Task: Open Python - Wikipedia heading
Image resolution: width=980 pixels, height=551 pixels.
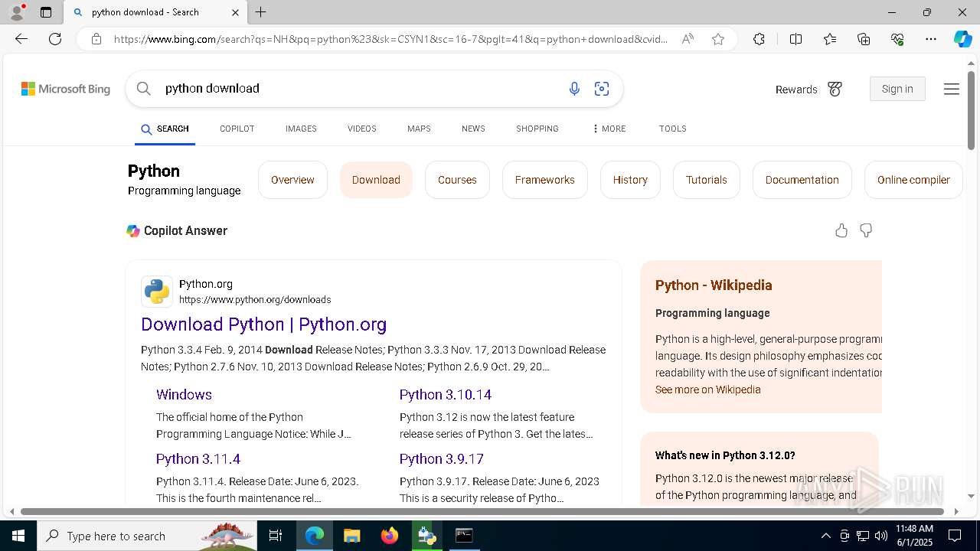Action: 714,285
